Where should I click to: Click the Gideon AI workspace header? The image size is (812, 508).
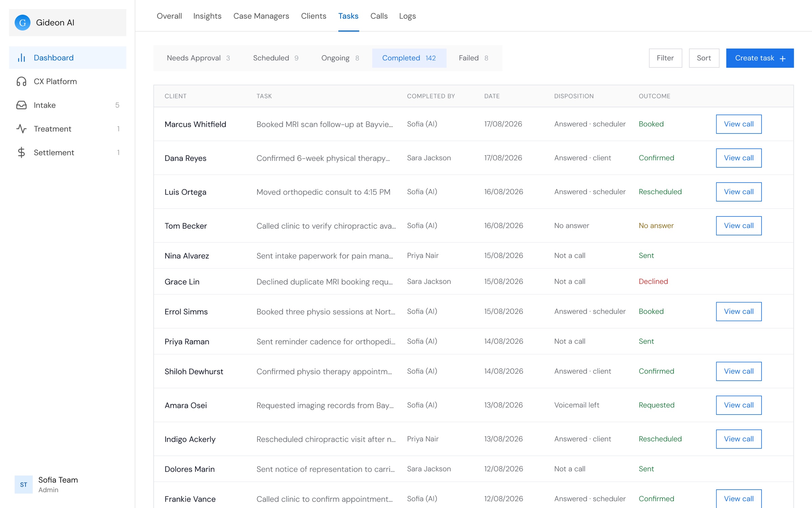coord(68,23)
